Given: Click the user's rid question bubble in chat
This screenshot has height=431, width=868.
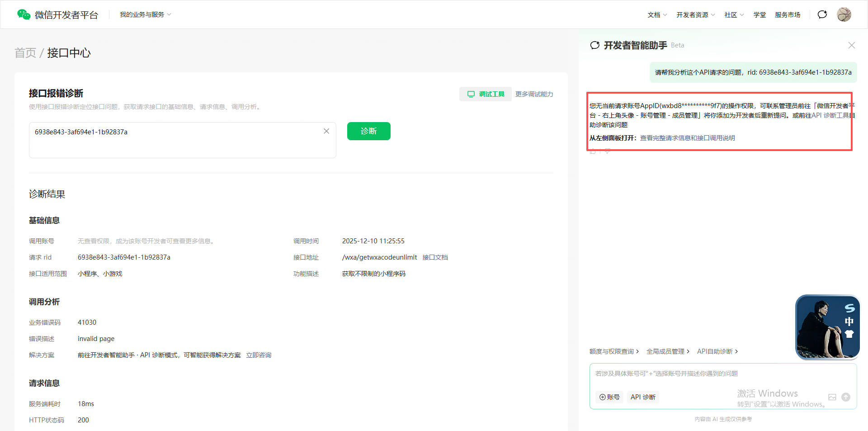Looking at the screenshot, I should [753, 72].
